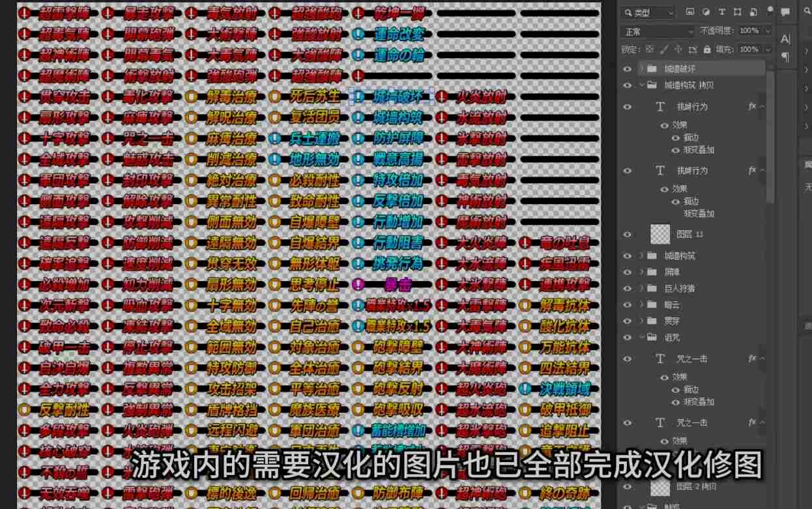
Task: Toggle the shape layer filter icon
Action: [x=738, y=12]
